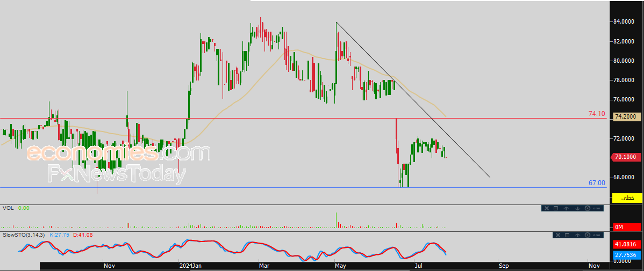Maximize the SlowSTO indicator panel
This screenshot has width=644, height=271.
[x=567, y=235]
